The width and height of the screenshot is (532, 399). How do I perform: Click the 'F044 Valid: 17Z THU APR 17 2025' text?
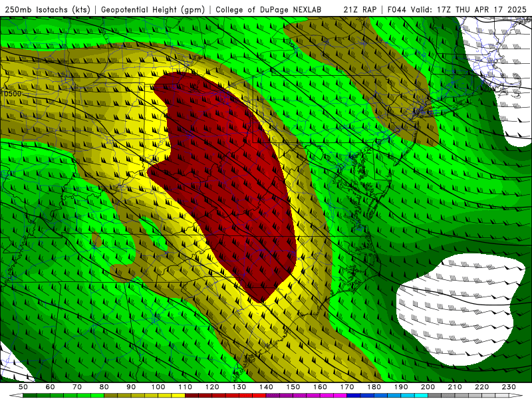tap(457, 9)
